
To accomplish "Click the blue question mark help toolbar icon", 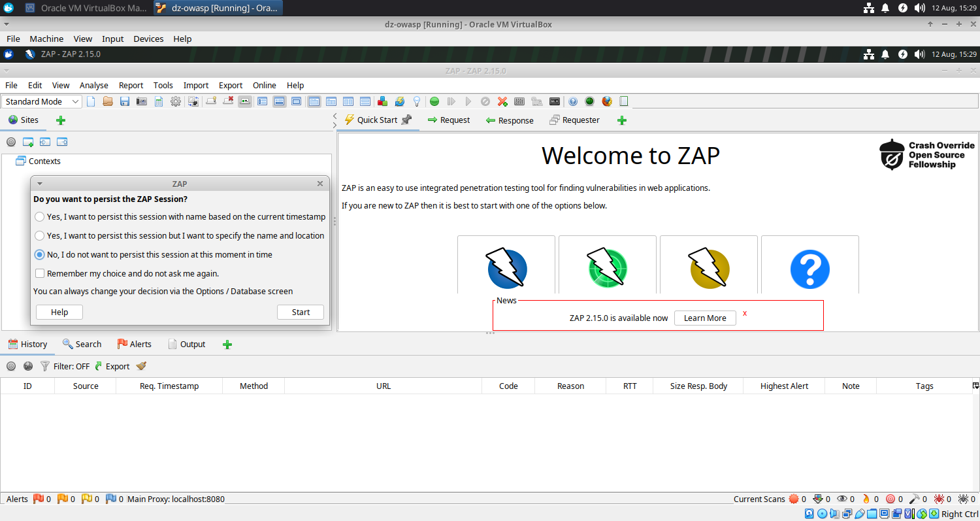I will tap(572, 101).
